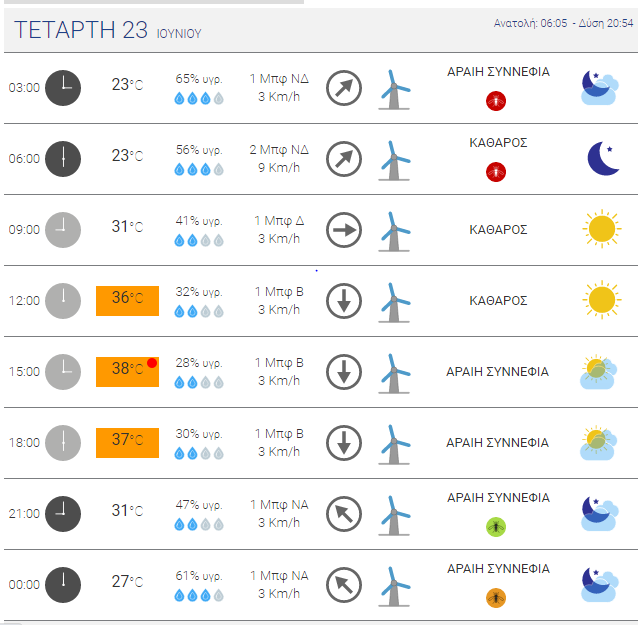Image resolution: width=641 pixels, height=625 pixels.
Task: Click the humidity droplets under 65% υγρ.
Action: point(199,99)
